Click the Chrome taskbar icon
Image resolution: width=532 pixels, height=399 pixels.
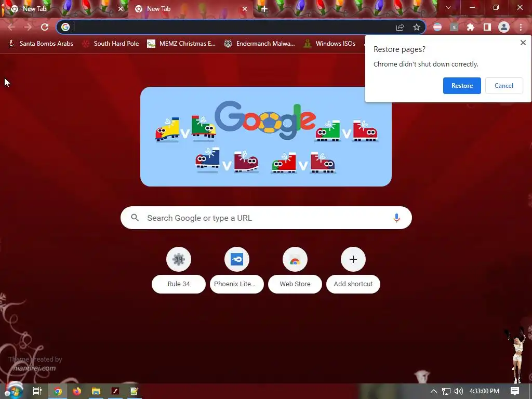pyautogui.click(x=58, y=391)
